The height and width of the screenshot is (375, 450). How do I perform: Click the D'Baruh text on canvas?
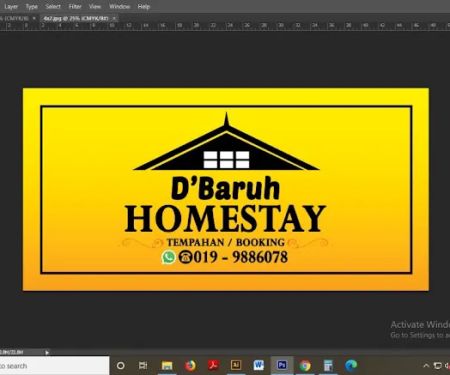[225, 189]
